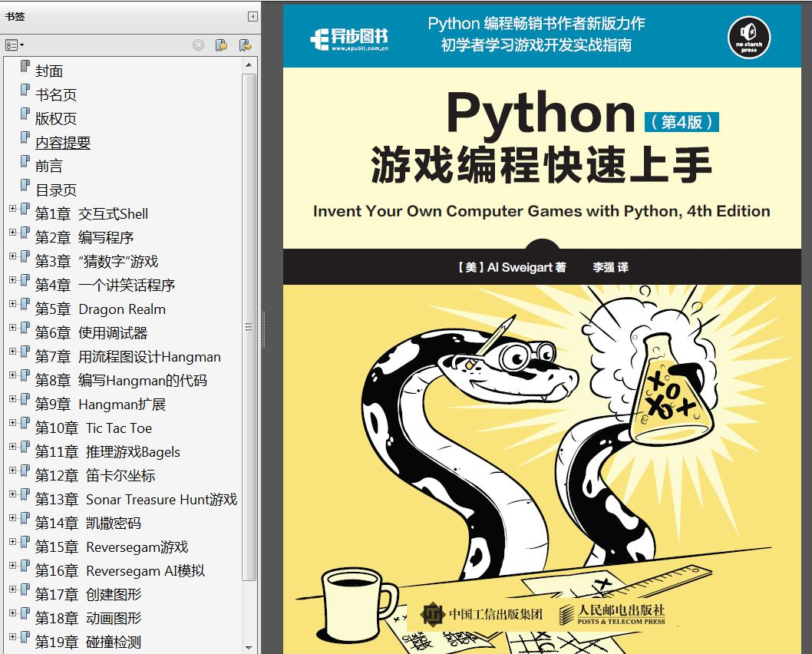Go to the 前言 bookmark
Viewport: 812px width, 654px height.
pos(49,167)
